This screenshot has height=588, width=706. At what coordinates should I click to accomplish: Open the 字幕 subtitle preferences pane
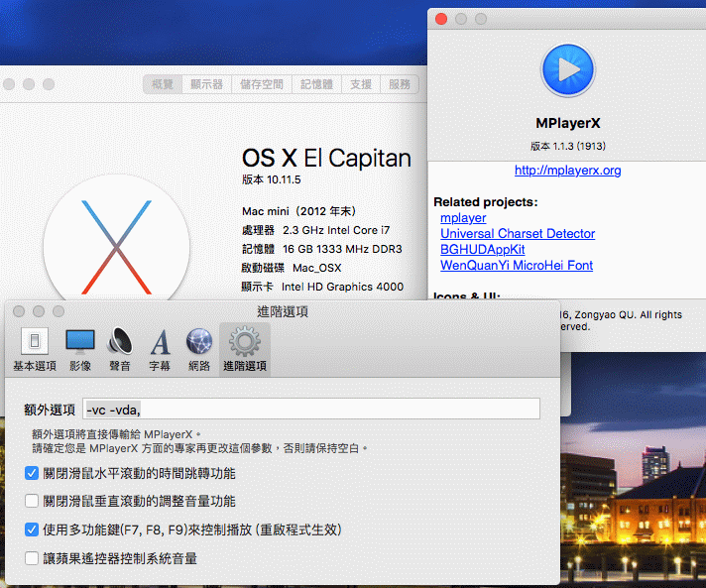coord(160,349)
